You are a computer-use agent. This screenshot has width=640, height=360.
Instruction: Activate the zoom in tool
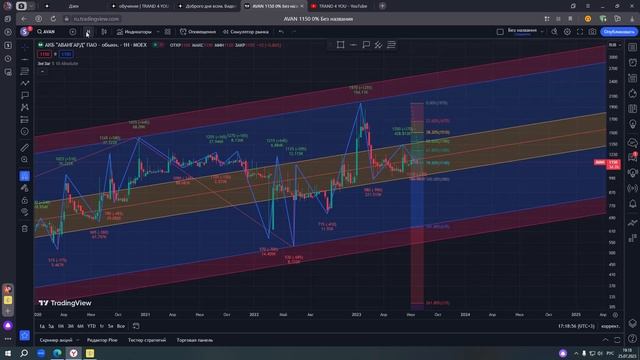point(25,160)
